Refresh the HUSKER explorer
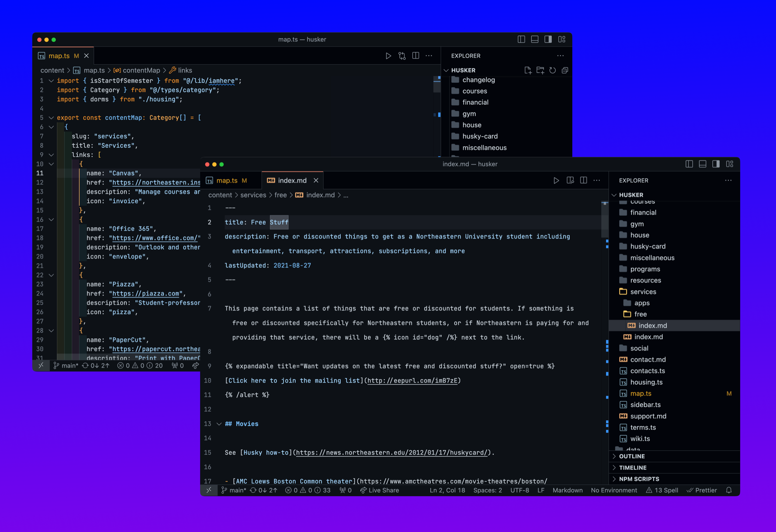The height and width of the screenshot is (532, 776). tap(553, 70)
